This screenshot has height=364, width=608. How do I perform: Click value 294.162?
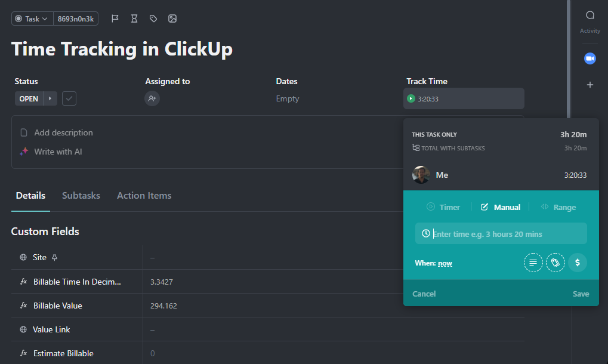coord(163,306)
